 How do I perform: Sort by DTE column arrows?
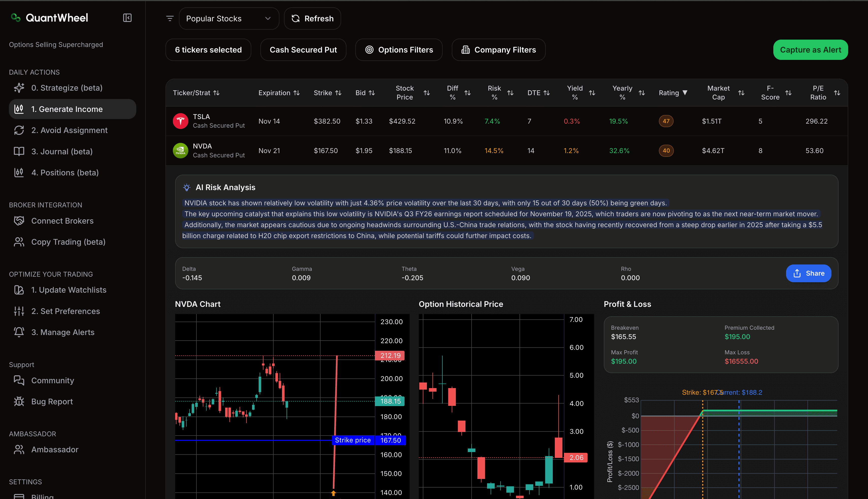[x=547, y=93]
